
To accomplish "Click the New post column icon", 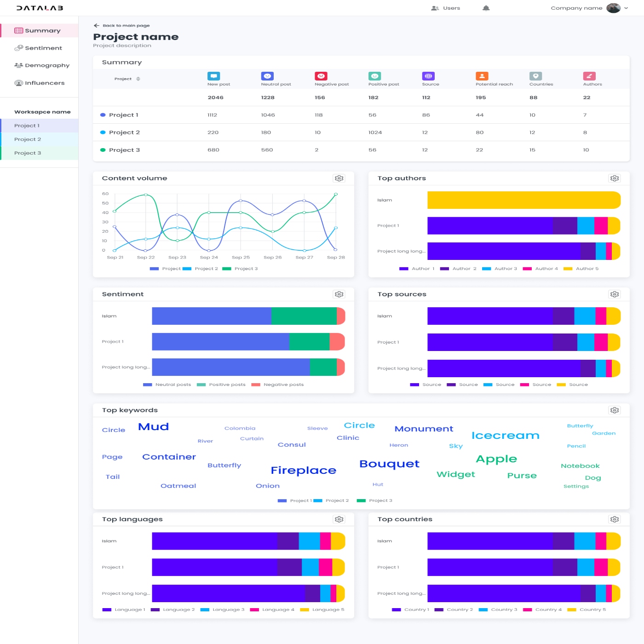I will [213, 76].
